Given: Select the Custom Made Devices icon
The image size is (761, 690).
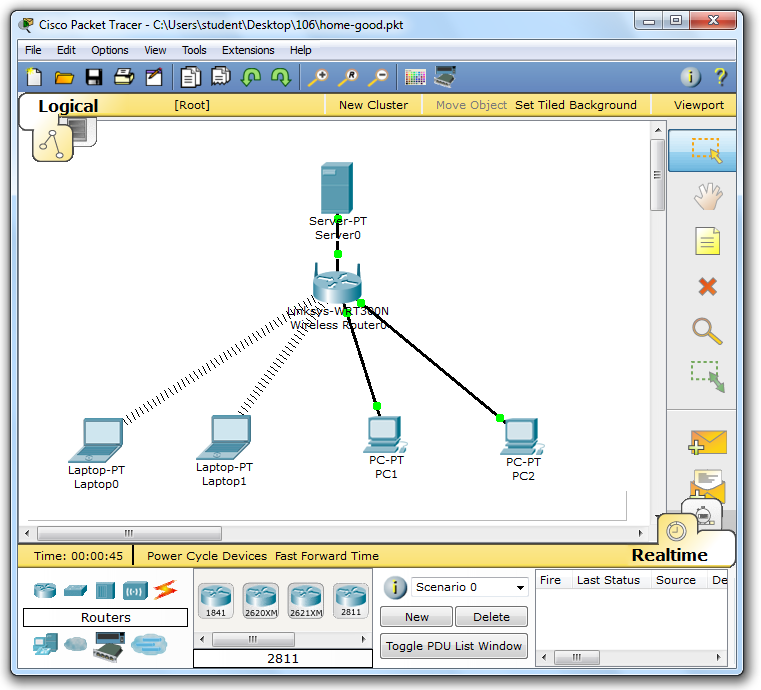Looking at the screenshot, I should pyautogui.click(x=109, y=646).
